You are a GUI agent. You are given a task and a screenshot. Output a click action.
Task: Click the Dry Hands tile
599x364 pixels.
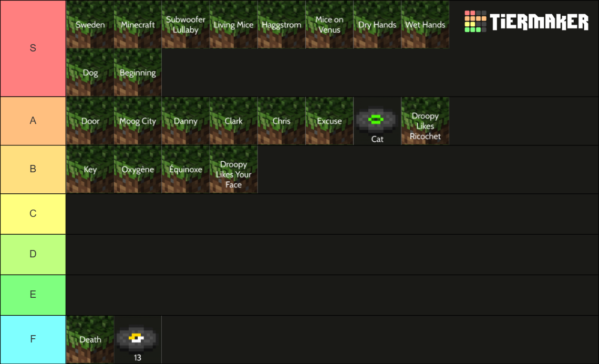[377, 25]
